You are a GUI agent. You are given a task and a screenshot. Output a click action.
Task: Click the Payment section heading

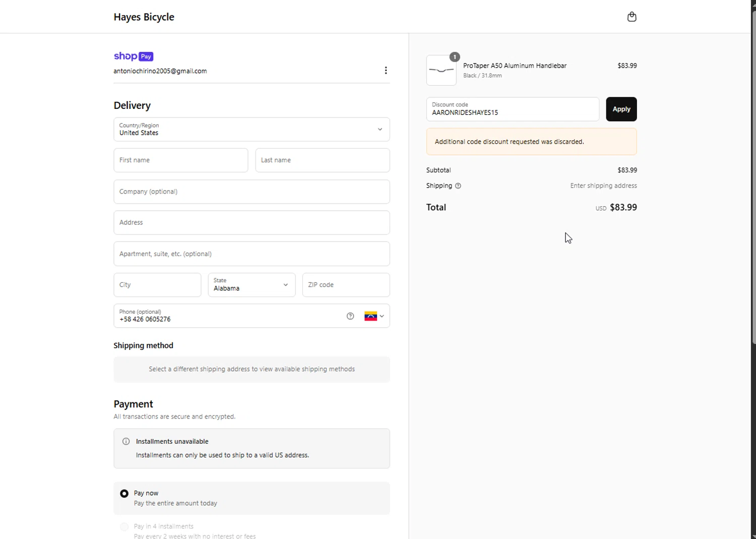[133, 404]
